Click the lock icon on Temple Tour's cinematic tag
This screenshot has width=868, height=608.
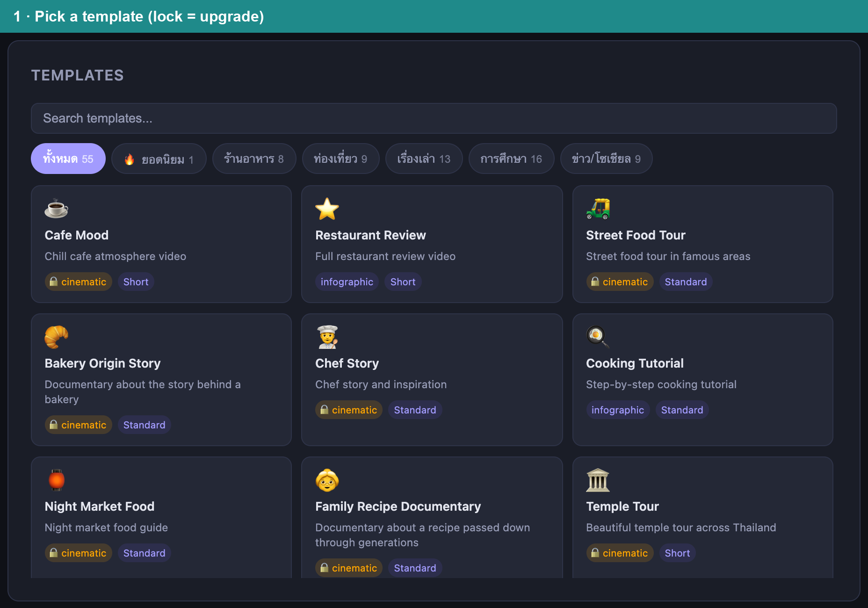pos(595,553)
